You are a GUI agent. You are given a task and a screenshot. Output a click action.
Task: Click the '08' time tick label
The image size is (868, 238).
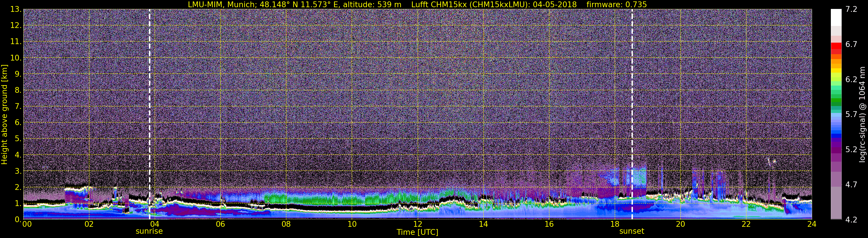(286, 224)
